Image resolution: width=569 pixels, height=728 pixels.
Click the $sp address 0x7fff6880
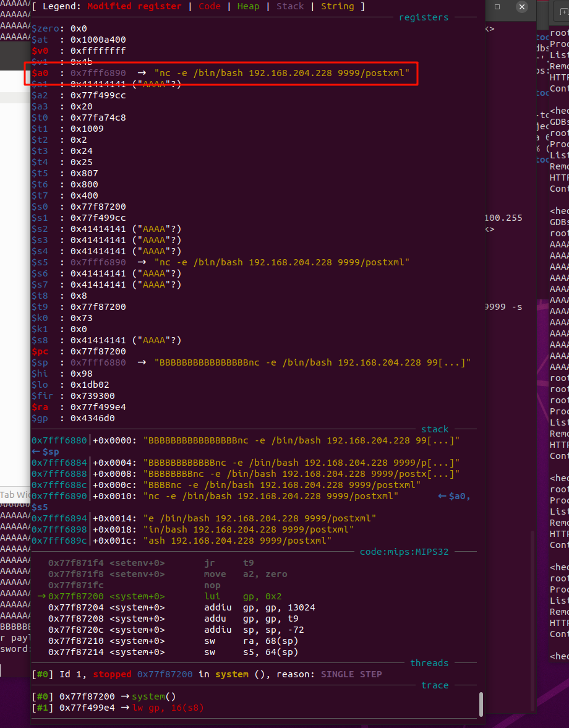(98, 363)
